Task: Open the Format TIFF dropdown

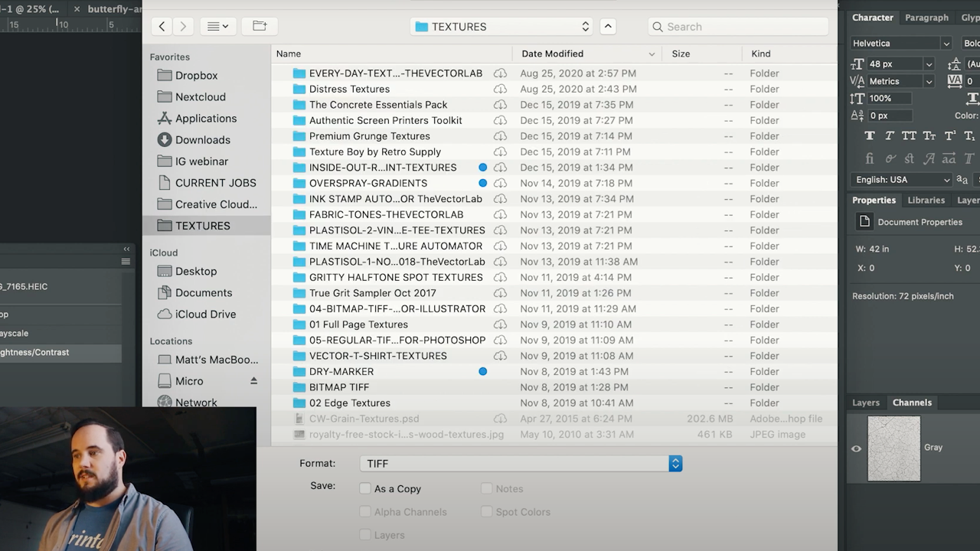Action: click(521, 463)
